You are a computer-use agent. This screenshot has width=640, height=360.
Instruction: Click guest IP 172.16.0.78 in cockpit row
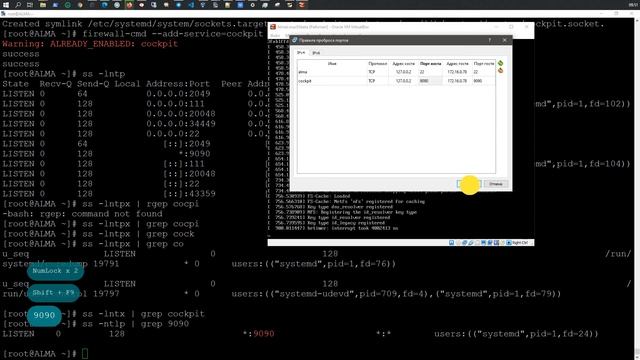(457, 81)
